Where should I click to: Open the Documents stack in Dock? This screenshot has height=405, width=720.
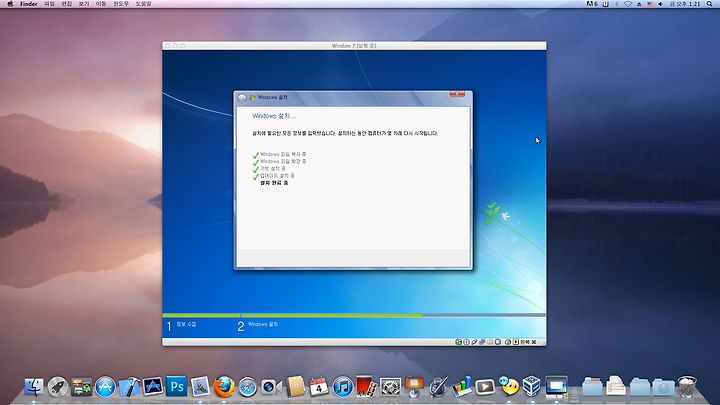(x=616, y=387)
